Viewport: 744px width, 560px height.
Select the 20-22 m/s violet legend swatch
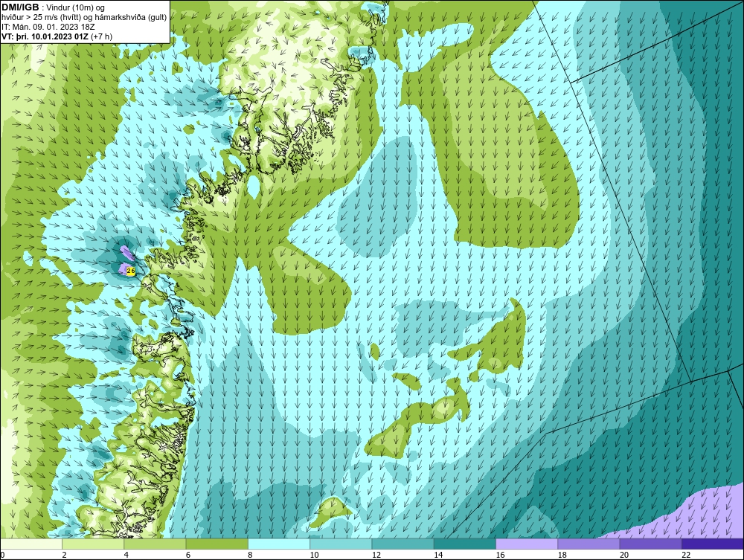pyautogui.click(x=651, y=544)
